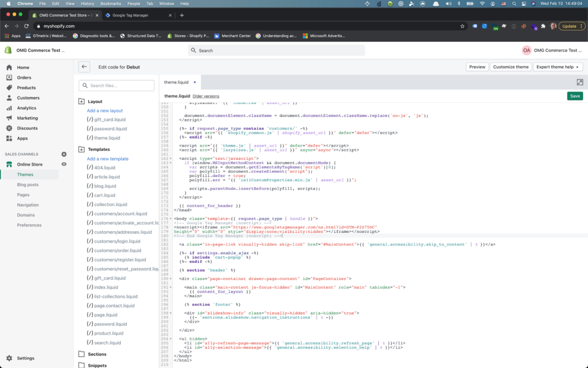
Task: Fold the body tag at line 176
Action: 171,218
